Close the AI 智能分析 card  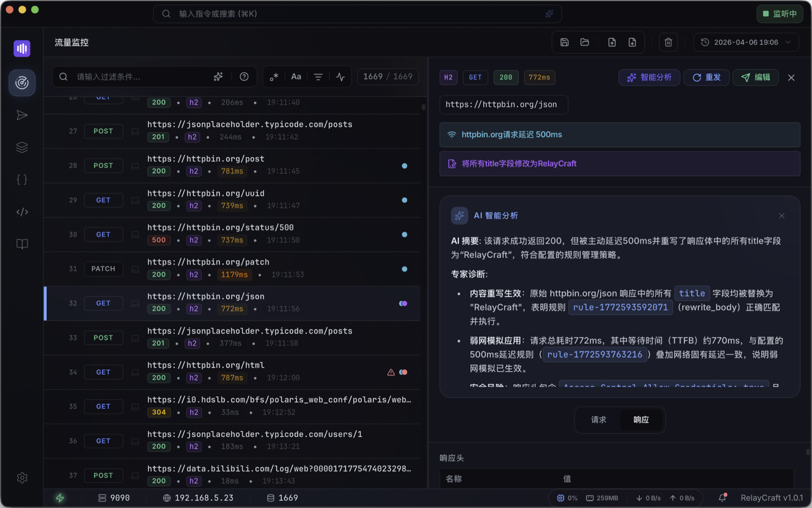tap(782, 216)
